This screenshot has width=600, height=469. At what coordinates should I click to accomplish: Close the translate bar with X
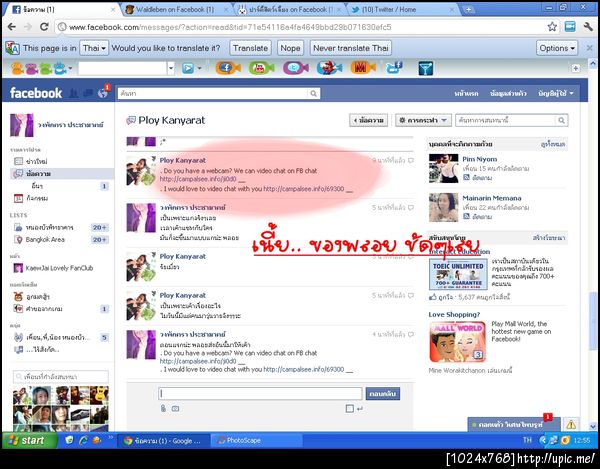coord(590,48)
